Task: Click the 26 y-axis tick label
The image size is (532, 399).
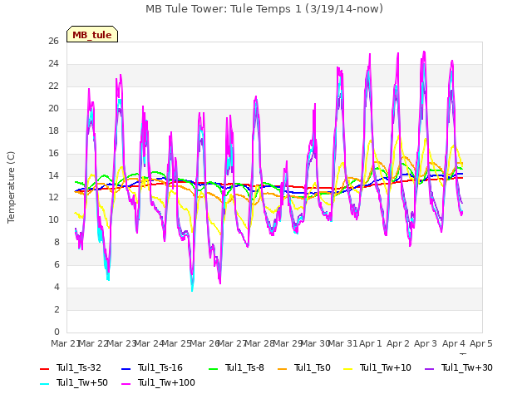Action: pos(53,42)
